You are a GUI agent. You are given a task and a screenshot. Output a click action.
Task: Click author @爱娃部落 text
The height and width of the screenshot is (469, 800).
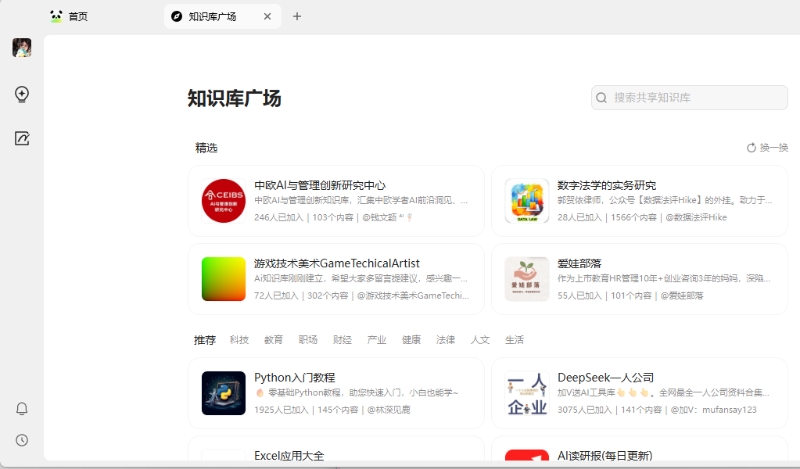coord(682,295)
